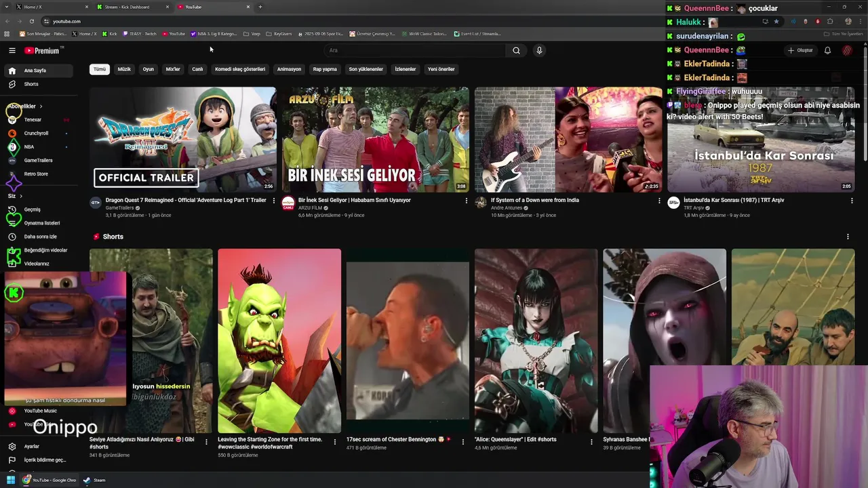Viewport: 868px width, 488px height.
Task: Open Geçmiş history in sidebar
Action: pyautogui.click(x=37, y=209)
